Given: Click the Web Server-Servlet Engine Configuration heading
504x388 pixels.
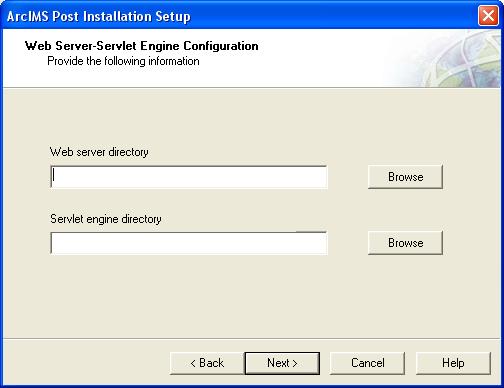Looking at the screenshot, I should 142,46.
